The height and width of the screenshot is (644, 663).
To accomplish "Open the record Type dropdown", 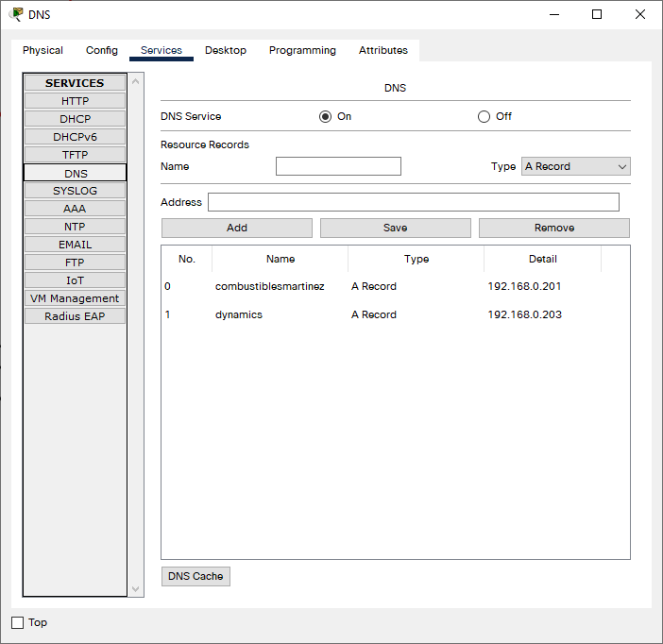I will click(575, 166).
